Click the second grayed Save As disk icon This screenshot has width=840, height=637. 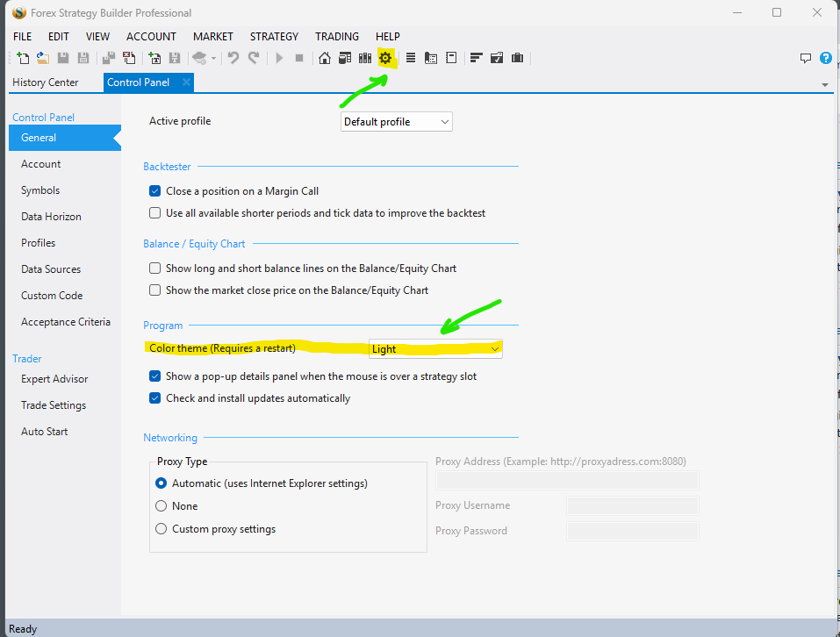[83, 58]
